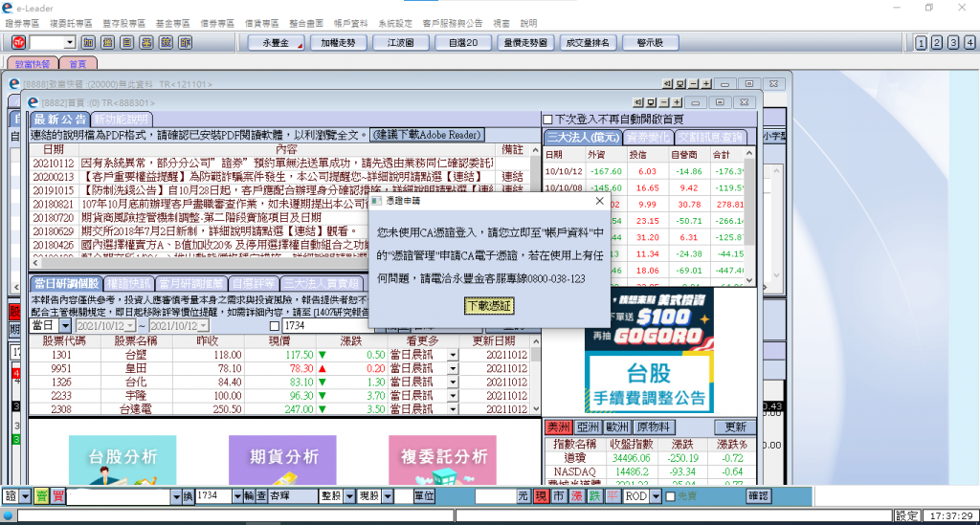Click the 基 toolbar icon
The width and height of the screenshot is (980, 525).
tap(146, 42)
